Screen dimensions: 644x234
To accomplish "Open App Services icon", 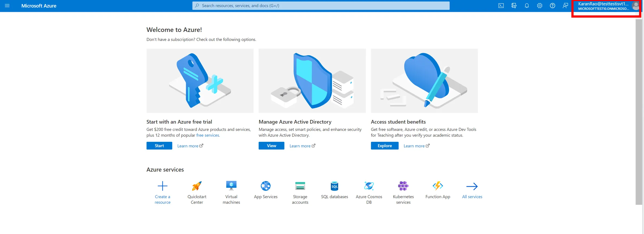I will (266, 186).
